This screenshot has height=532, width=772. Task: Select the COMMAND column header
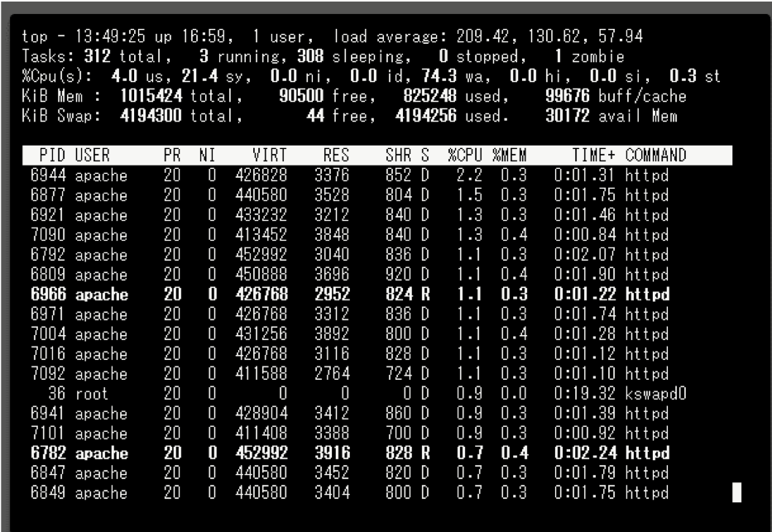[656, 156]
